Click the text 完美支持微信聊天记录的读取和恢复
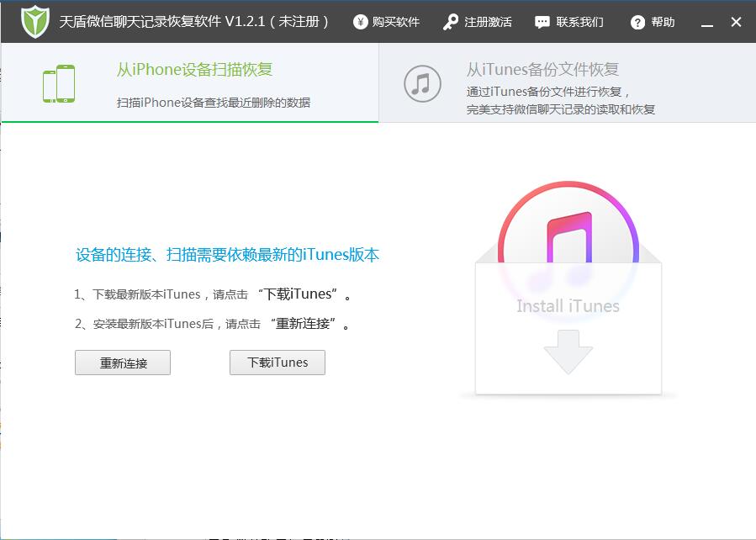The height and width of the screenshot is (540, 756). [x=560, y=109]
